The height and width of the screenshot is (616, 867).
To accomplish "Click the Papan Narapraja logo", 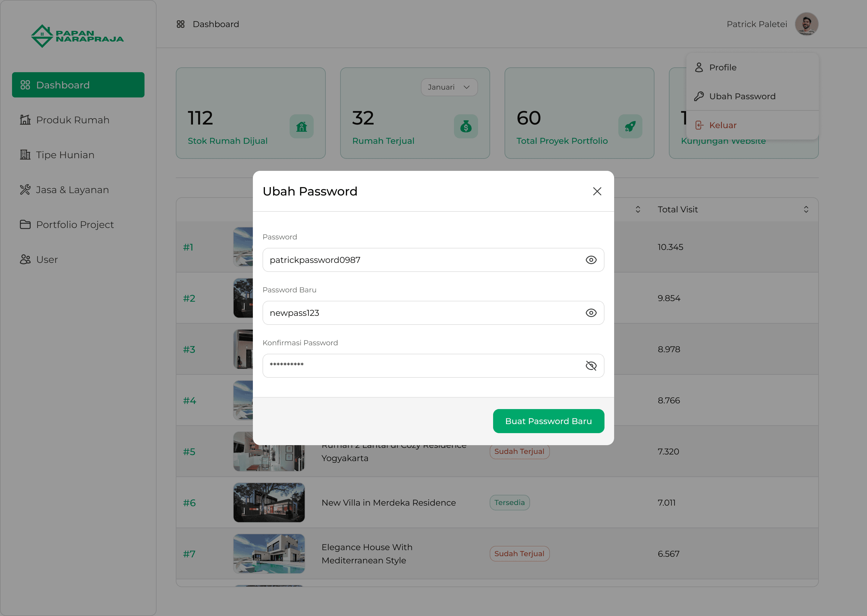I will (x=77, y=36).
